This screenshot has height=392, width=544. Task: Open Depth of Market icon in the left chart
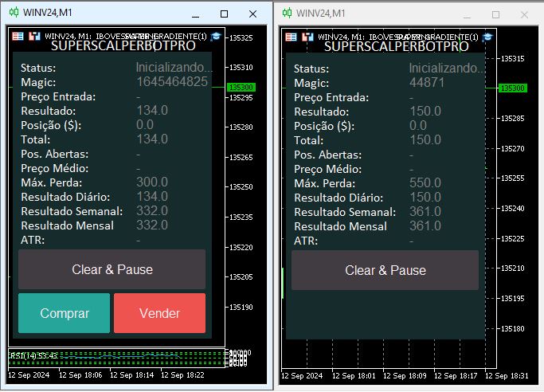(33, 36)
